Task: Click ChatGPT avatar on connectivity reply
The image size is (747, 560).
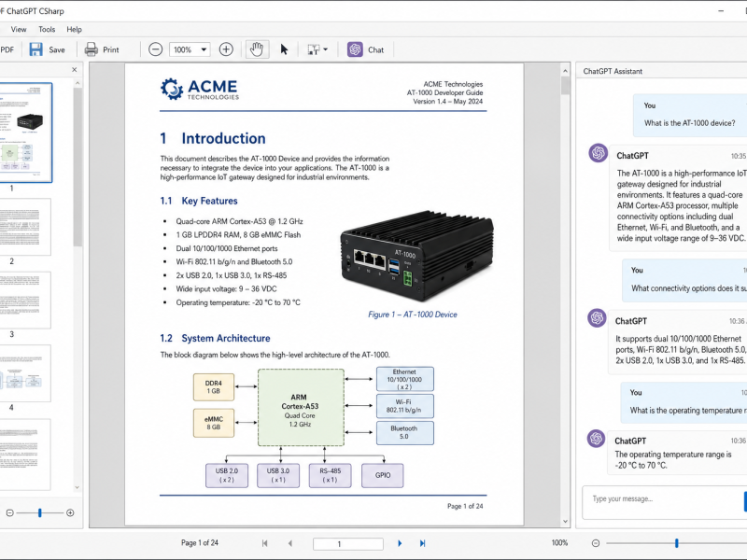Action: click(x=597, y=317)
